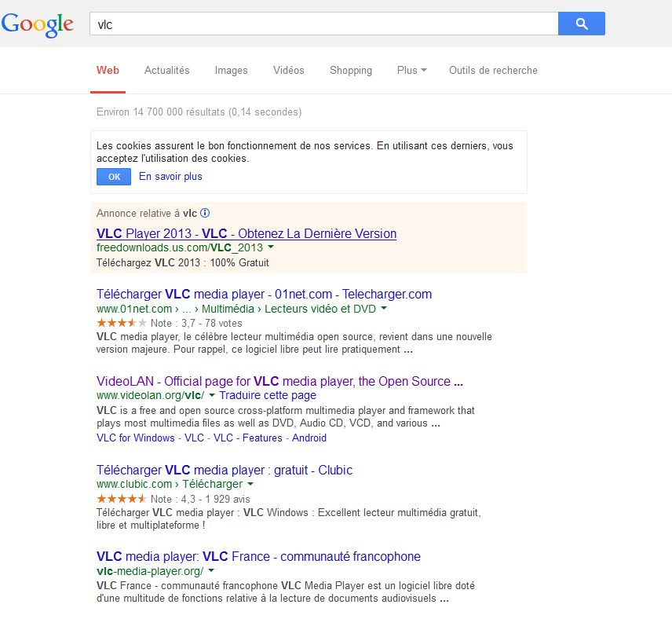Open the 'Android' sitelink
Viewport: 672px width, 619px height.
coord(309,438)
